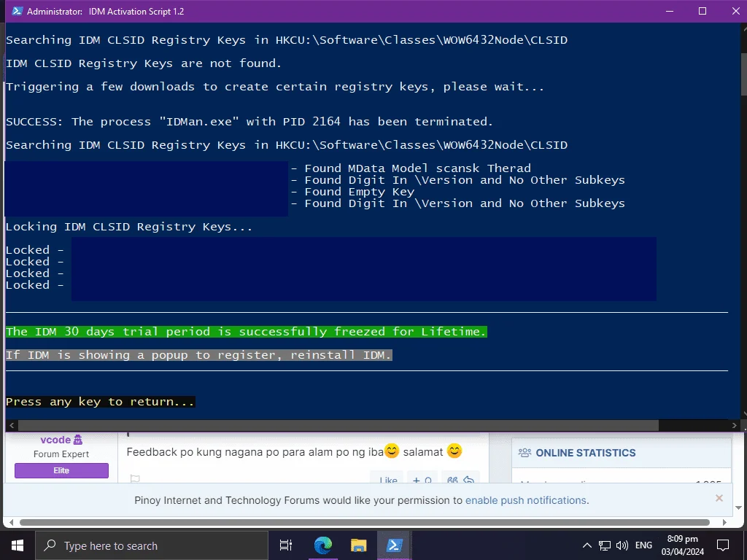747x560 pixels.
Task: Click the Online Statistics heading
Action: (586, 453)
